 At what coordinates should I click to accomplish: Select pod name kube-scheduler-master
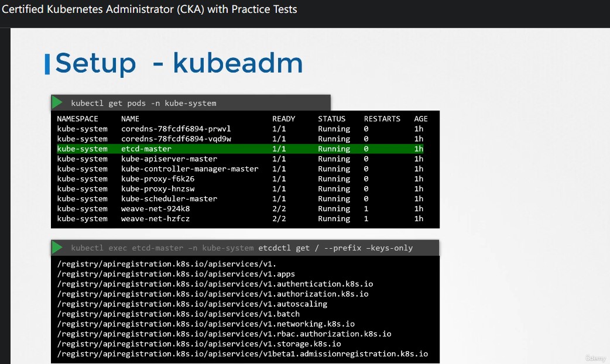[x=169, y=199]
